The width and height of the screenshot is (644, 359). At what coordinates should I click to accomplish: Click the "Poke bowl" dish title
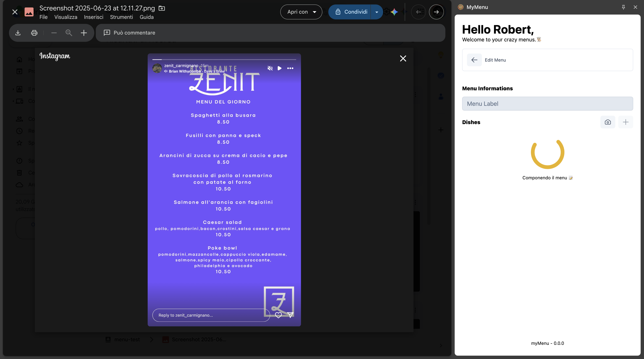pyautogui.click(x=222, y=248)
